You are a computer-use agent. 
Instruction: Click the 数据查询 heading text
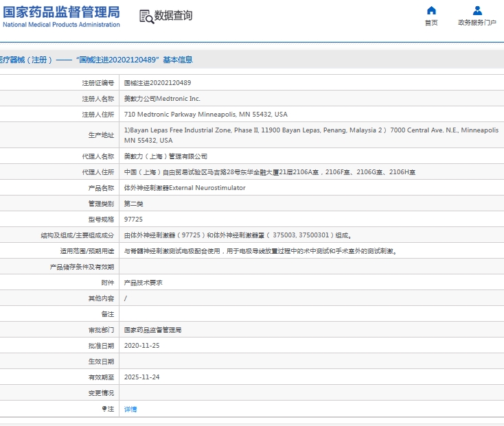pyautogui.click(x=173, y=15)
